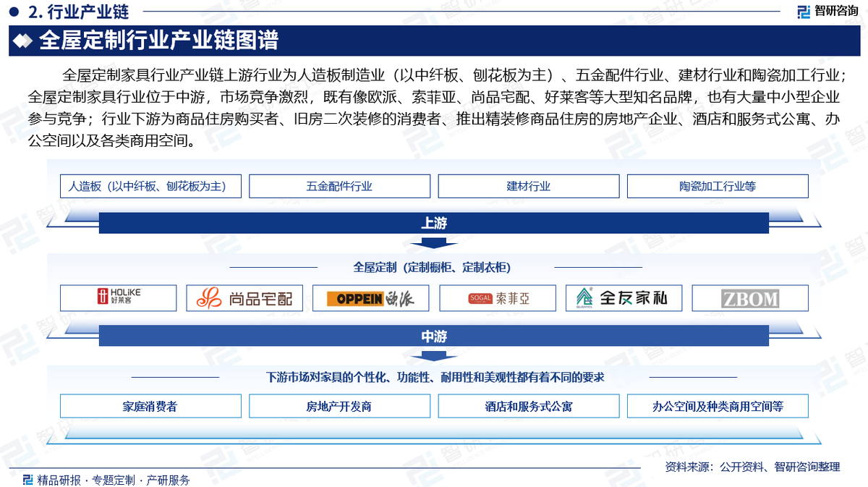Click the 智研咨询 logo in top right
The height and width of the screenshot is (487, 868).
[827, 11]
